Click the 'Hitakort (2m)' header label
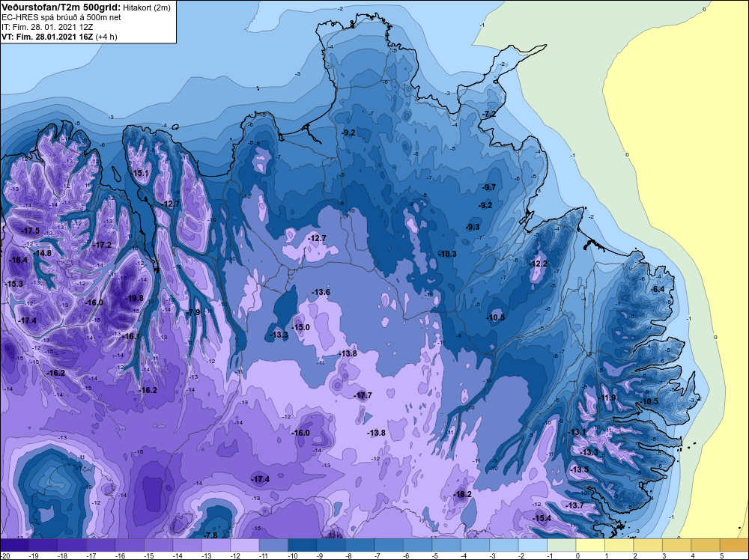749x560 pixels. click(x=147, y=7)
